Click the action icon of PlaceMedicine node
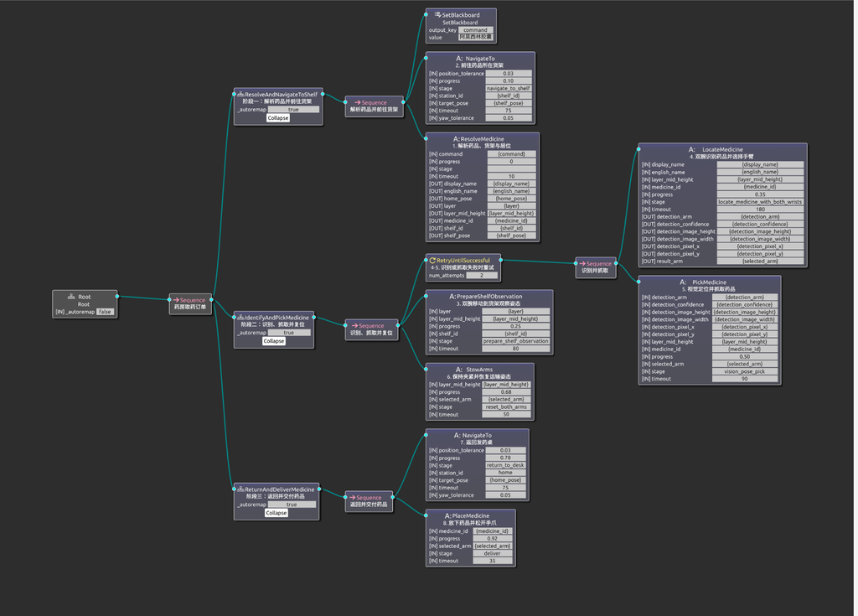 click(448, 515)
